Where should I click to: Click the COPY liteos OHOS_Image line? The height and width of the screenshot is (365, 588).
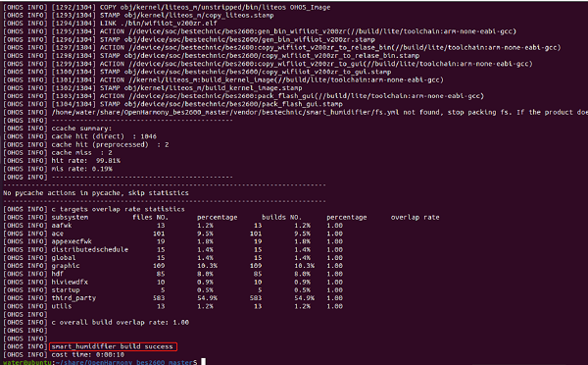[167, 7]
